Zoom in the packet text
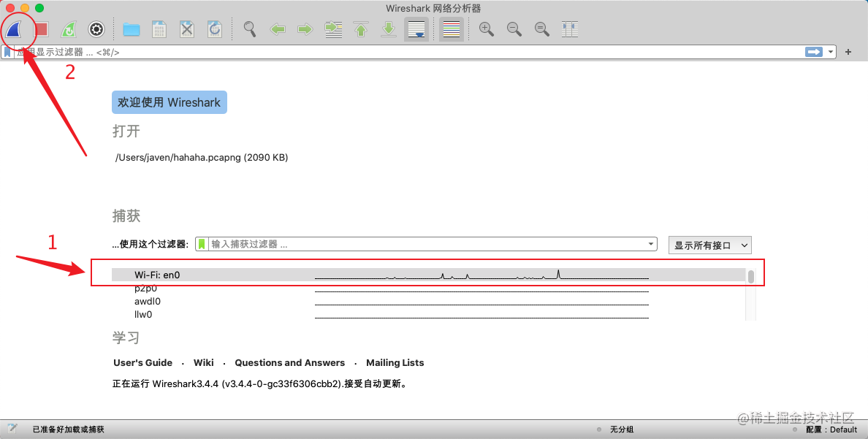The image size is (868, 439). (x=487, y=28)
